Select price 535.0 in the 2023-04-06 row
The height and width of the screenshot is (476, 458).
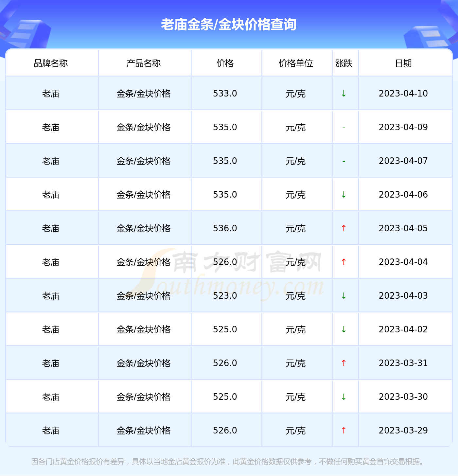point(225,195)
